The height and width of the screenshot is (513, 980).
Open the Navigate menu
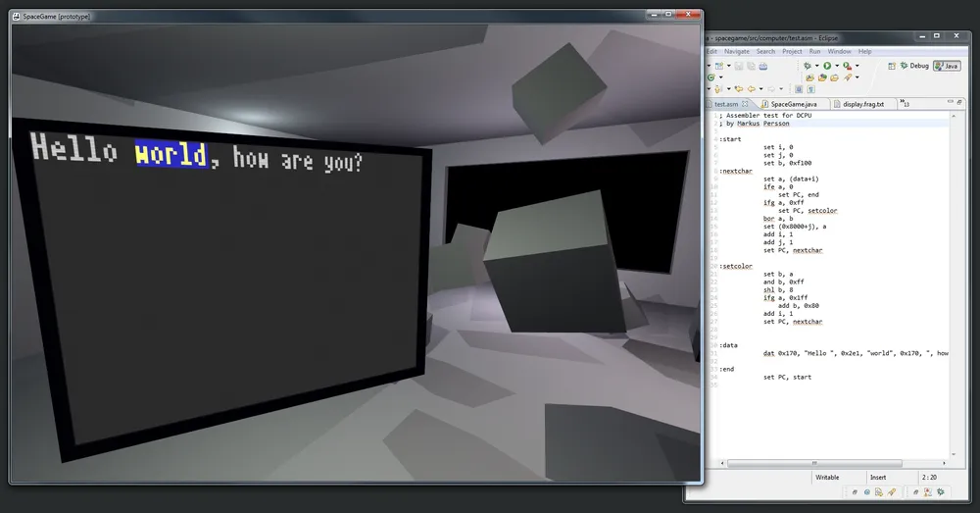pos(736,51)
